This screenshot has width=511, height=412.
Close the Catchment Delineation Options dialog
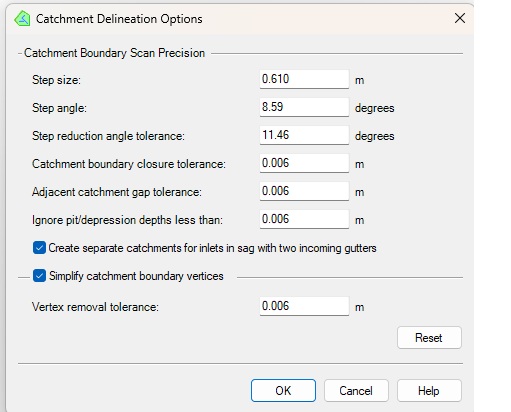460,18
